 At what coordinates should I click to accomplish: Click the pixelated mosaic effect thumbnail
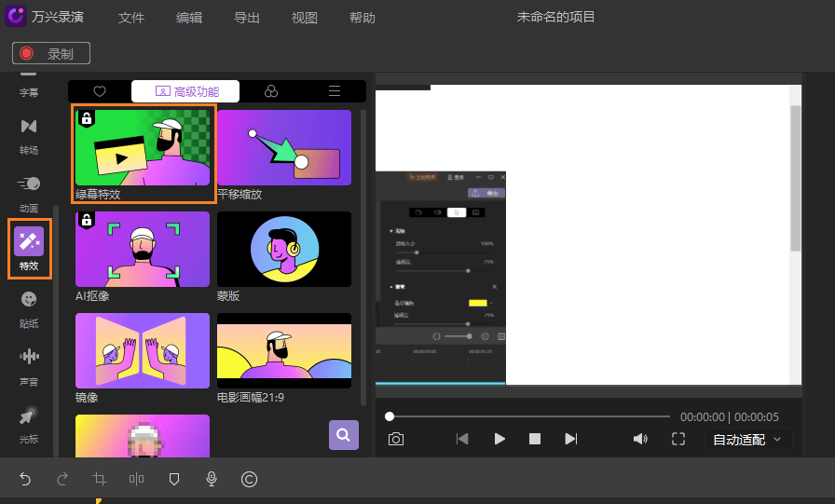click(143, 436)
